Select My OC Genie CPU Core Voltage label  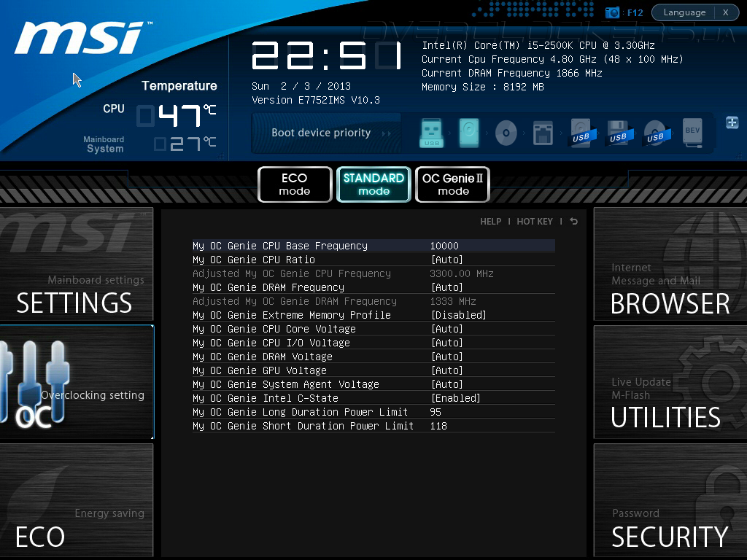pyautogui.click(x=274, y=329)
